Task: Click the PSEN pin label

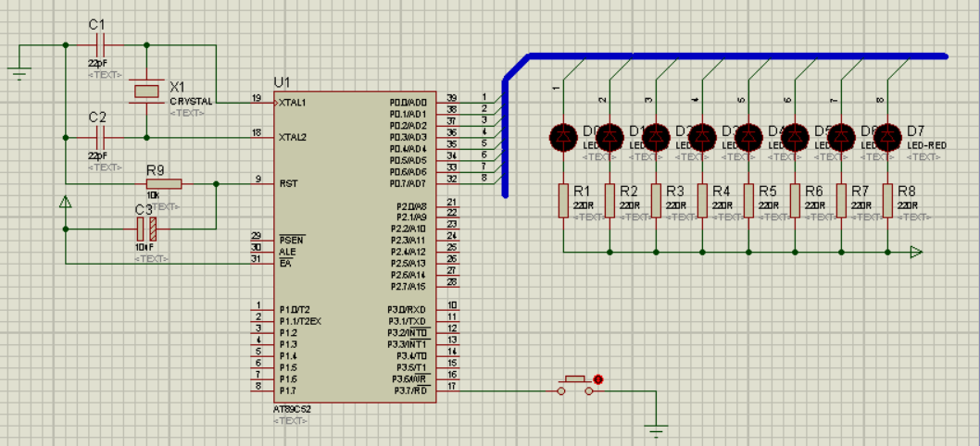Action: [289, 241]
